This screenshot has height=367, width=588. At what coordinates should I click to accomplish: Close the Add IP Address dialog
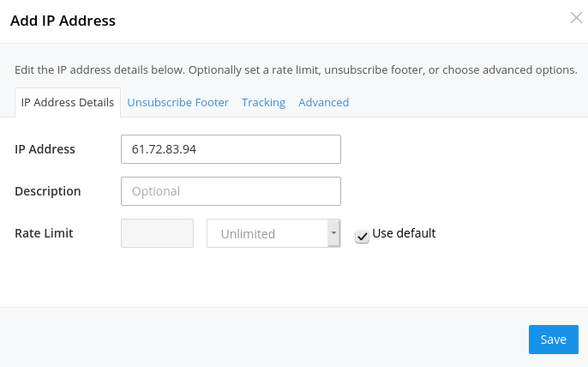coord(576,18)
